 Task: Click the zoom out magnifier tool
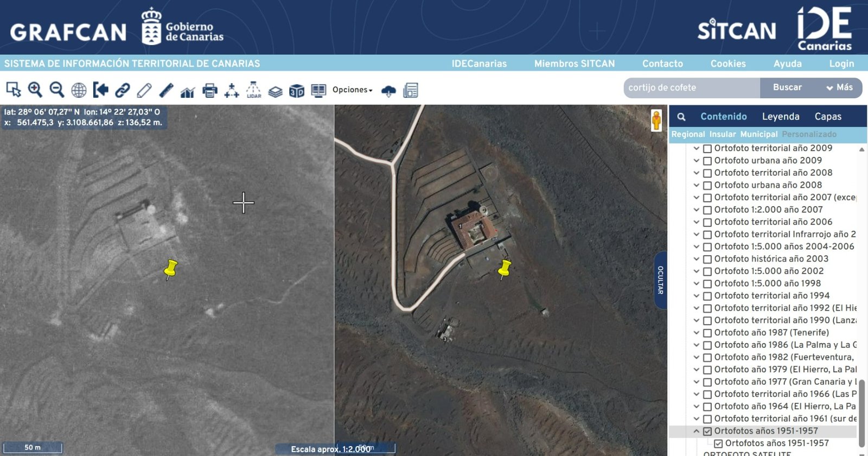[x=56, y=90]
